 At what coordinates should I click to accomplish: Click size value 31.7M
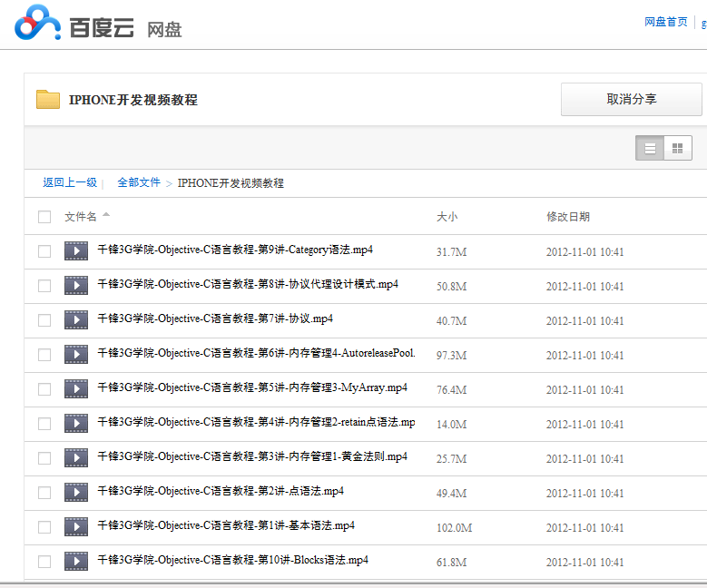tap(451, 252)
